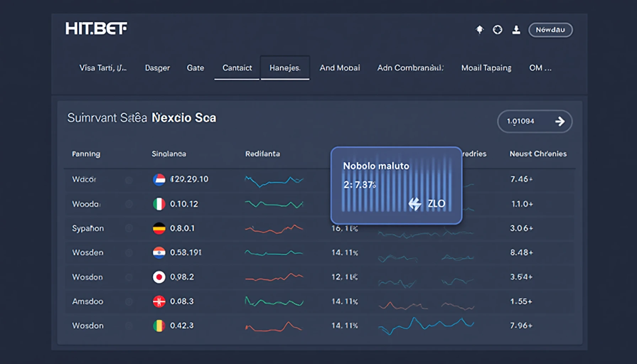
Task: Open the Amsdoo green sparkline chart
Action: (x=274, y=302)
